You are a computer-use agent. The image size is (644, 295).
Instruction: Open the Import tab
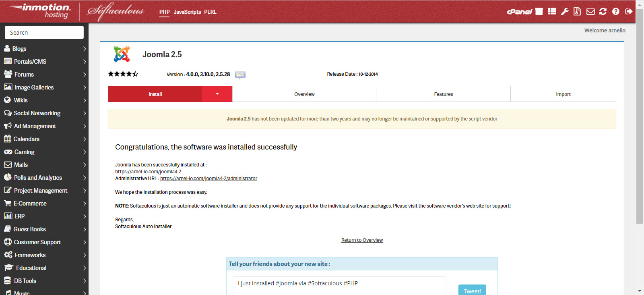(x=563, y=94)
